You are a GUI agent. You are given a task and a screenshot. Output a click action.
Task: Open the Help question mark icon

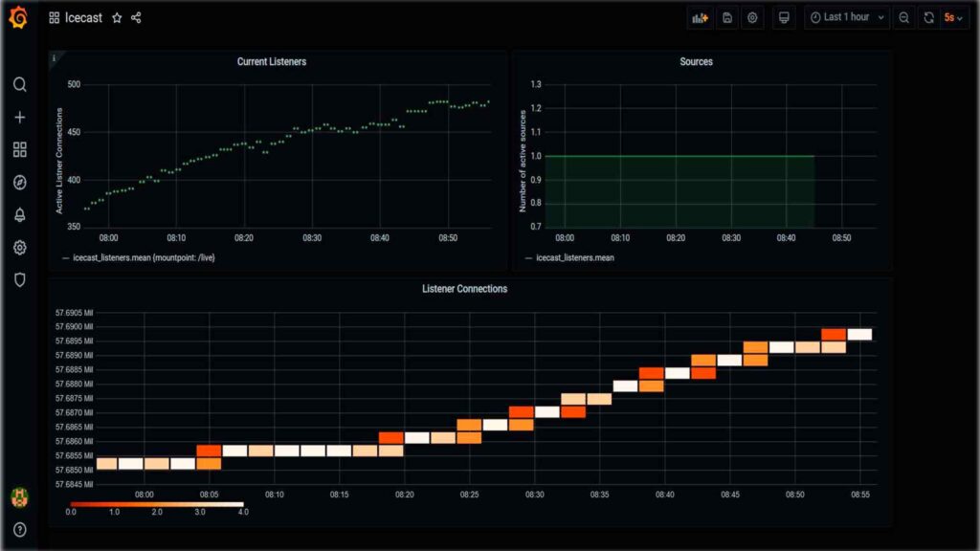click(19, 530)
